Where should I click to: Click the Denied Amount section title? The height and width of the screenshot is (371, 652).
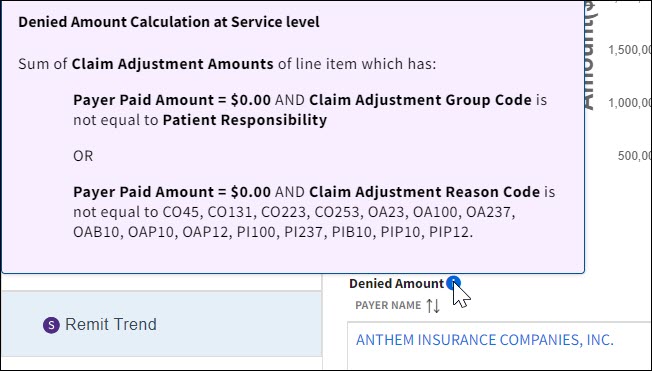[396, 284]
